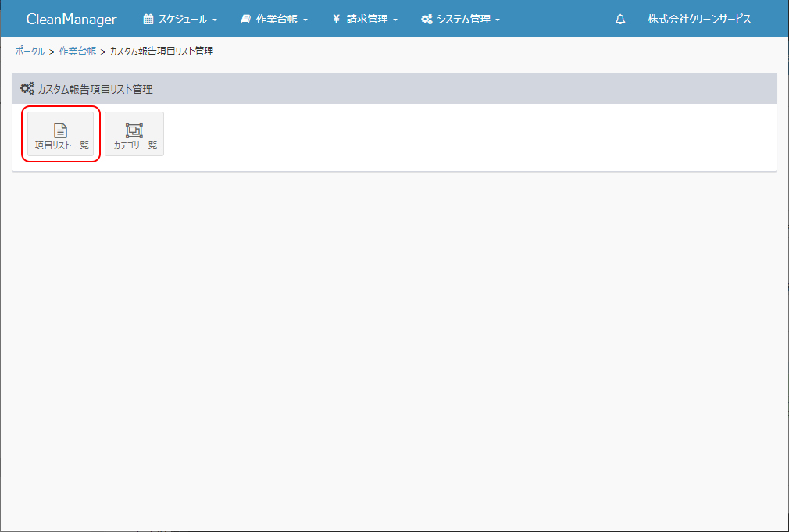The height and width of the screenshot is (532, 789).
Task: Open the 請求管理 dropdown menu
Action: [x=365, y=19]
